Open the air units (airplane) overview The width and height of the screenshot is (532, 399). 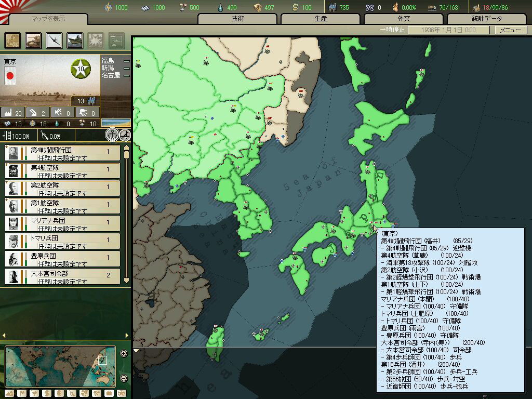pyautogui.click(x=55, y=41)
